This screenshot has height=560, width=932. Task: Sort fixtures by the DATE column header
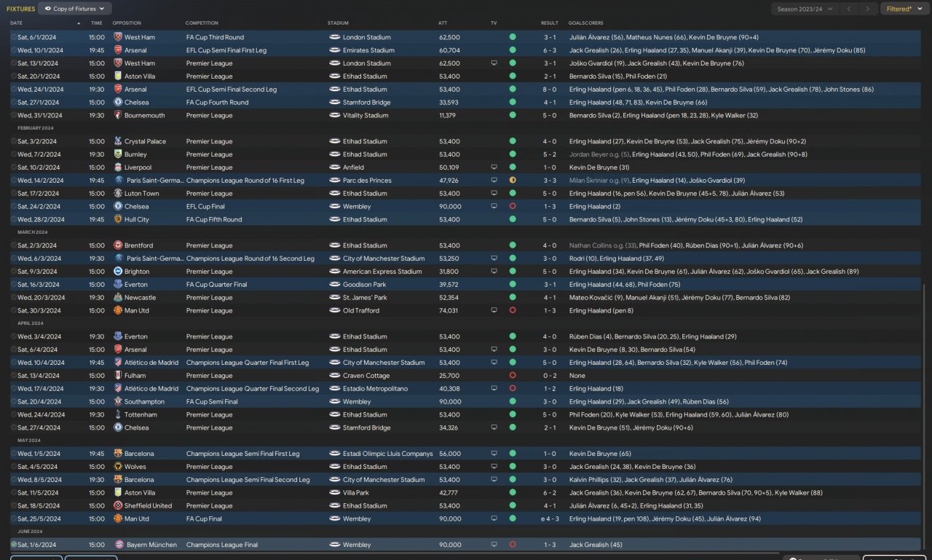[16, 23]
